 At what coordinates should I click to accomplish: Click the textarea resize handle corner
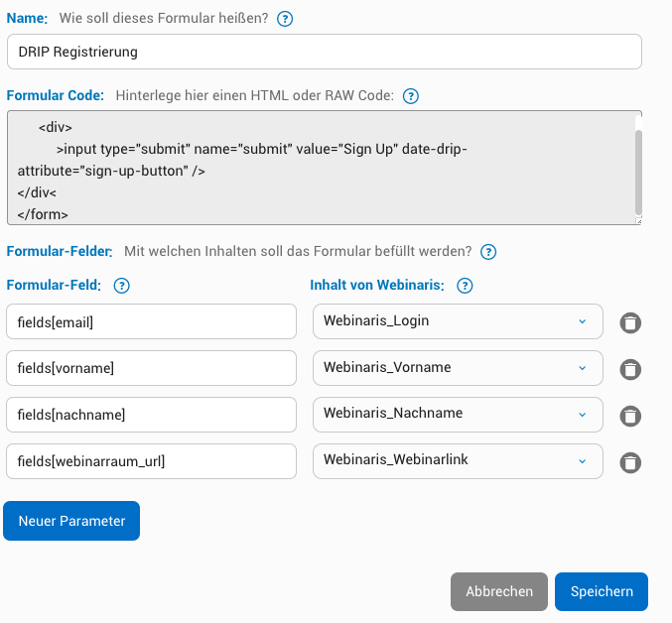click(638, 221)
